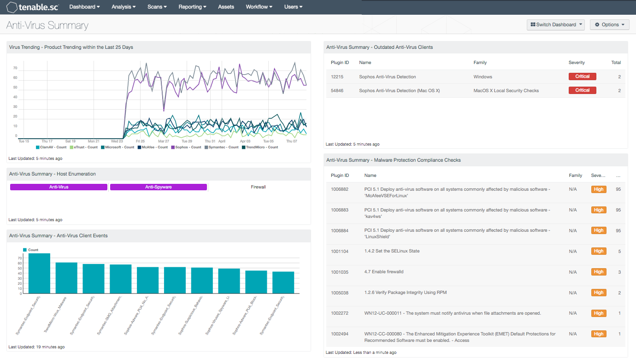This screenshot has height=364, width=636.
Task: Select Sophos Anti-Virus Detection (Mac OS X) row
Action: click(476, 91)
